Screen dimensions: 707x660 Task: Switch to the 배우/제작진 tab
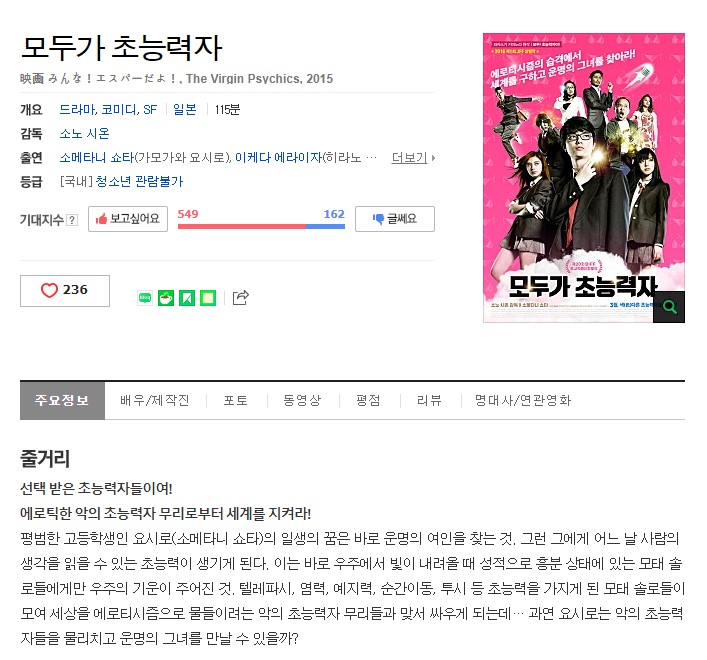tap(155, 400)
